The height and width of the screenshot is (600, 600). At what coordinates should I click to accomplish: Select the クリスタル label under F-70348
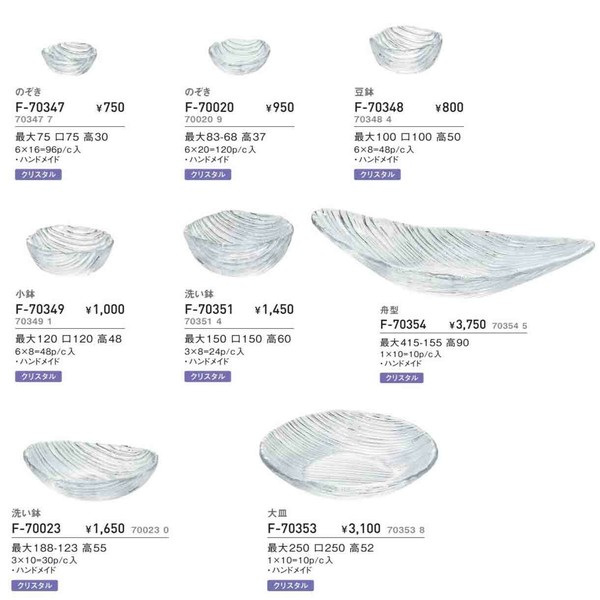377,174
